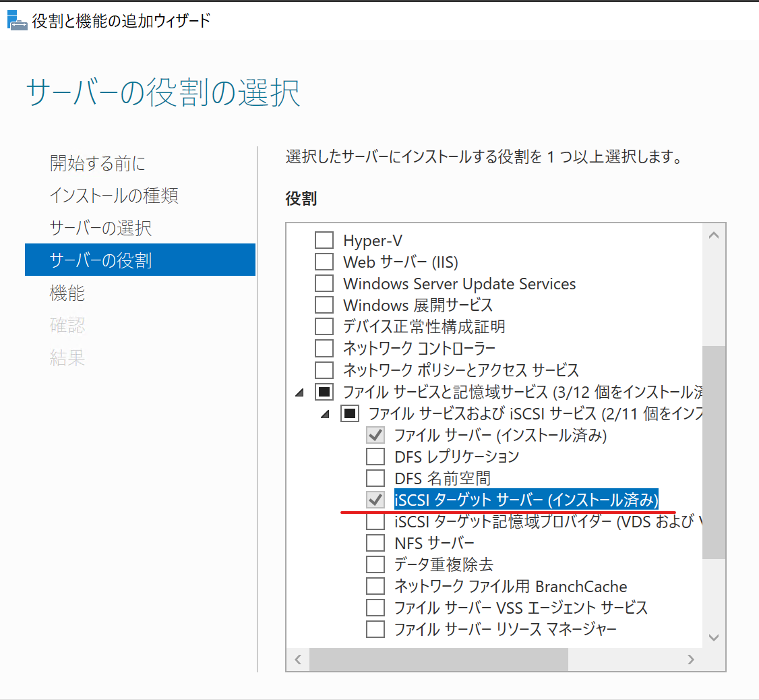Check iSCSI ターゲット記憶域プロバイダー checkbox
Viewport: 759px width, 700px height.
tap(375, 521)
